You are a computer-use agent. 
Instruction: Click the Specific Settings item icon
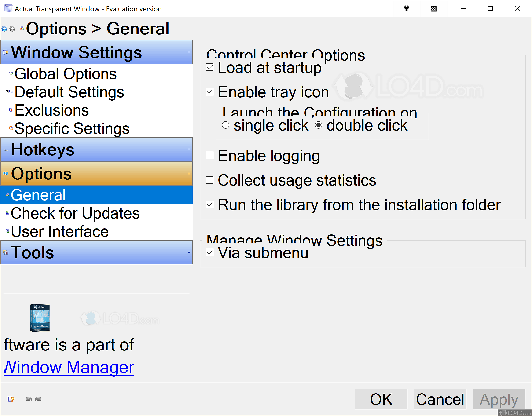pyautogui.click(x=11, y=128)
